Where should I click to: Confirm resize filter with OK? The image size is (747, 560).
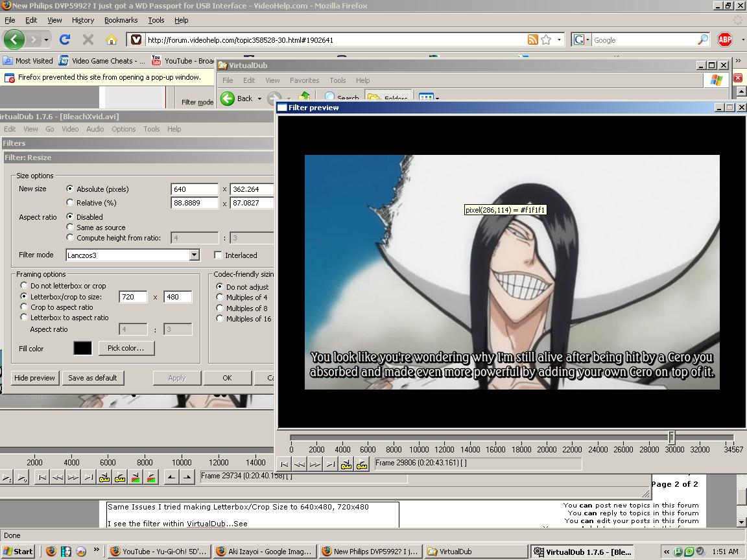point(227,378)
